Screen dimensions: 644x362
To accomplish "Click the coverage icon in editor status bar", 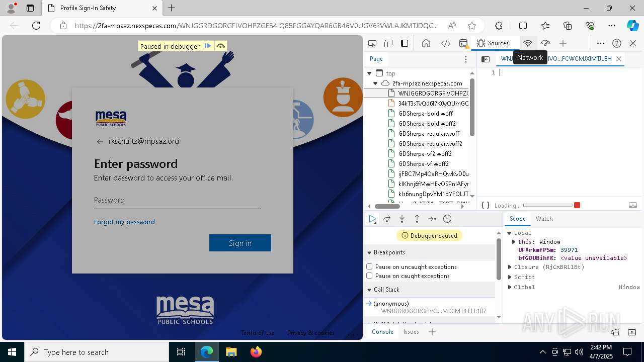I will [633, 205].
